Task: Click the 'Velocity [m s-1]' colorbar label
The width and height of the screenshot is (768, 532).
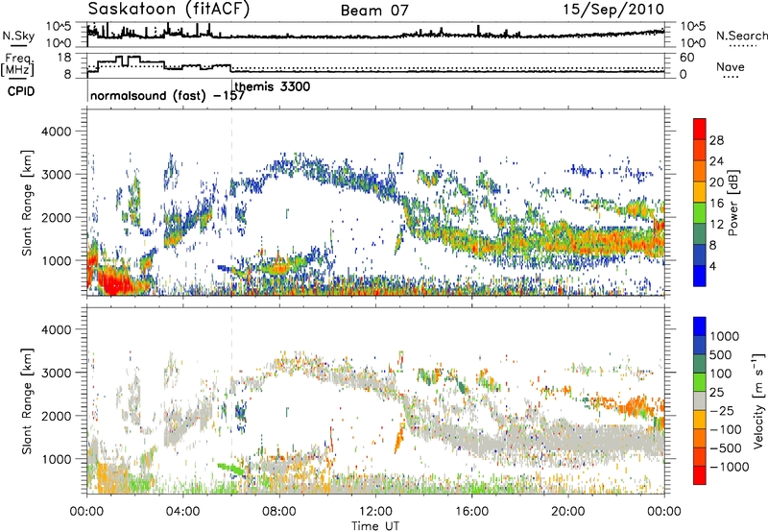Action: (758, 400)
